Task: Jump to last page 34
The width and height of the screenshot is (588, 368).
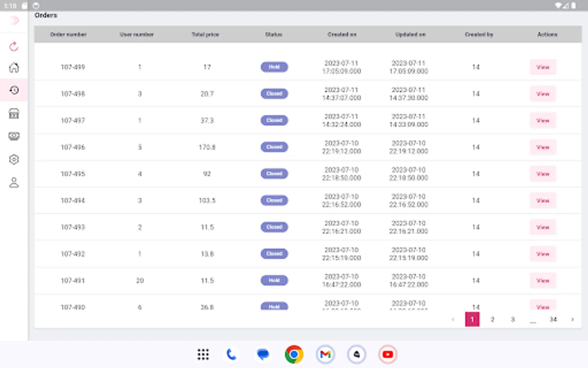Action: (x=553, y=319)
